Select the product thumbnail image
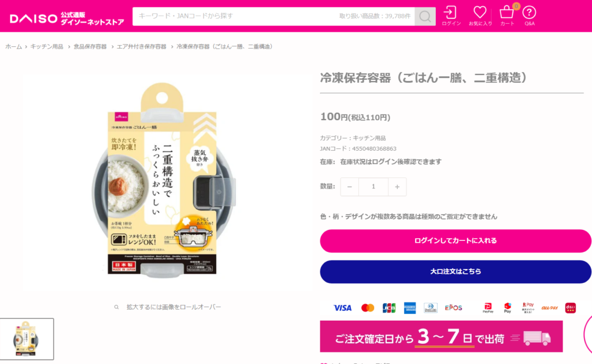The image size is (592, 364). tap(27, 339)
